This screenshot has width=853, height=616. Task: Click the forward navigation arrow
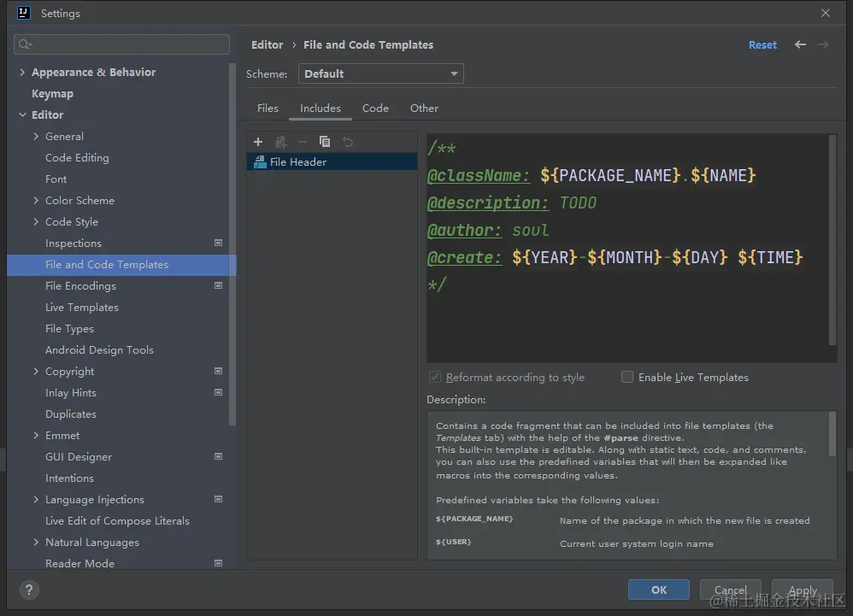click(823, 44)
